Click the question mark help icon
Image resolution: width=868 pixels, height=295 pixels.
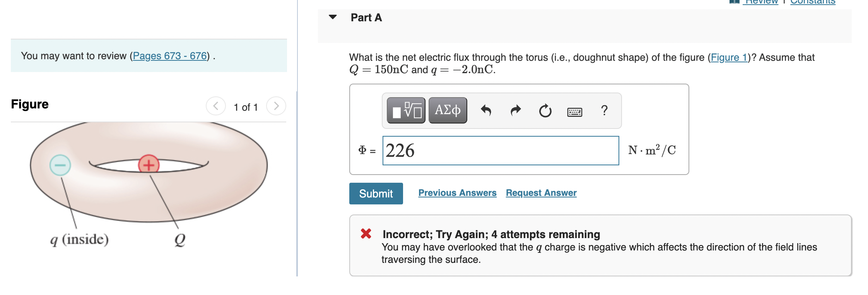tap(604, 111)
